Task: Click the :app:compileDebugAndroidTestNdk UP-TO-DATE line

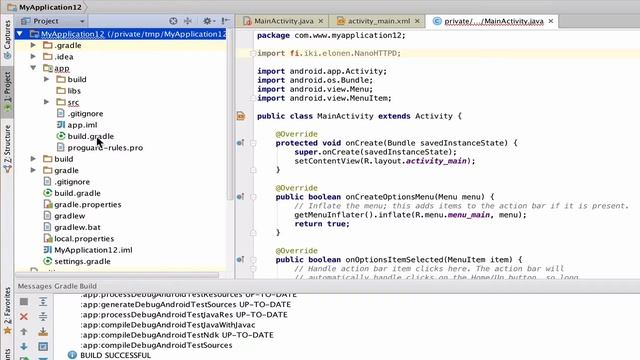Action: (177, 335)
